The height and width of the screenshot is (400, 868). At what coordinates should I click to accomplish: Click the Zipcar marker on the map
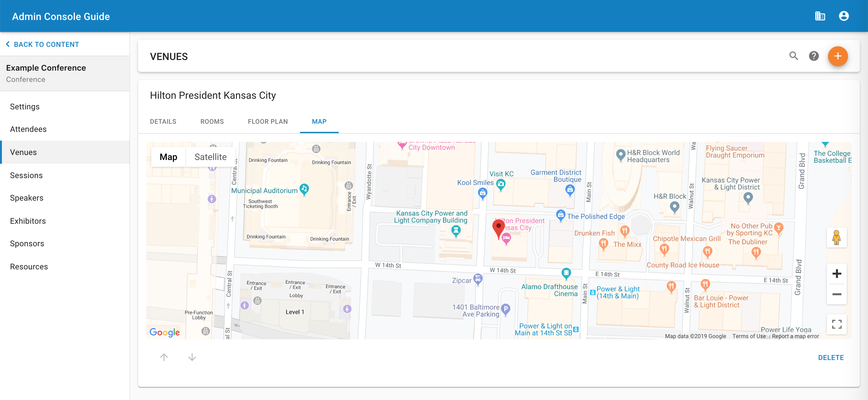point(478,280)
